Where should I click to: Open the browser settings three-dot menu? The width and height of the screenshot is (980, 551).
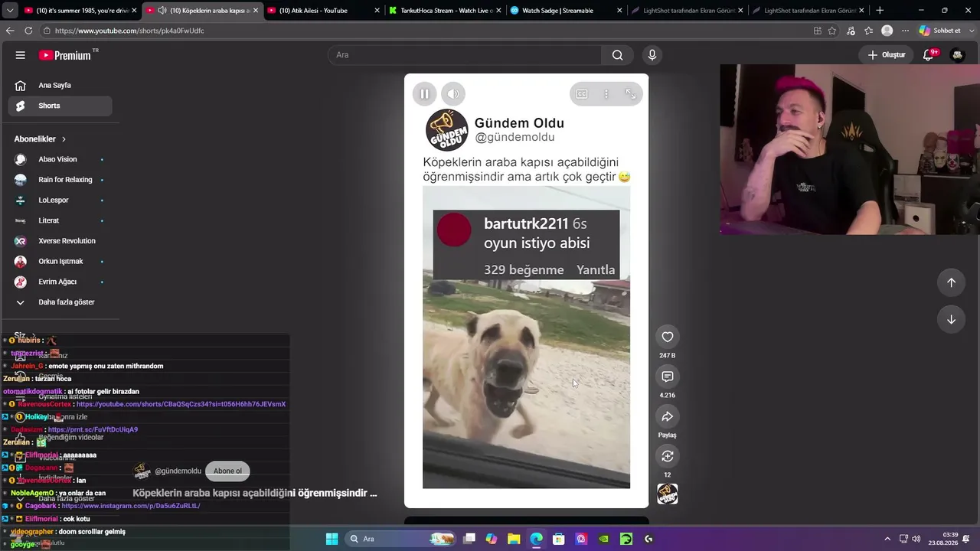click(x=906, y=31)
